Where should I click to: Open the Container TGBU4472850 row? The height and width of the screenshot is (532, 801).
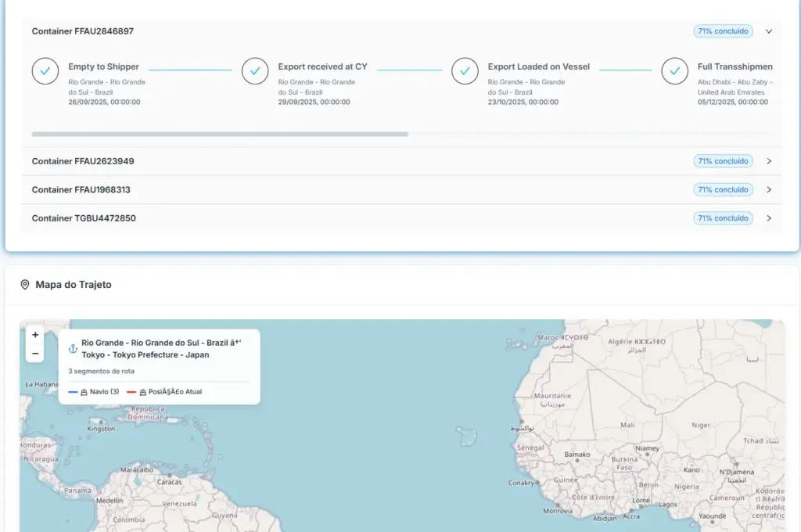401,218
